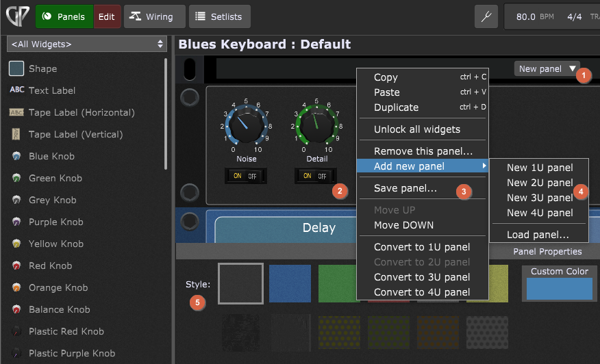The height and width of the screenshot is (364, 600).
Task: Toggle the ON/OFF switch under Detail
Action: tap(315, 176)
